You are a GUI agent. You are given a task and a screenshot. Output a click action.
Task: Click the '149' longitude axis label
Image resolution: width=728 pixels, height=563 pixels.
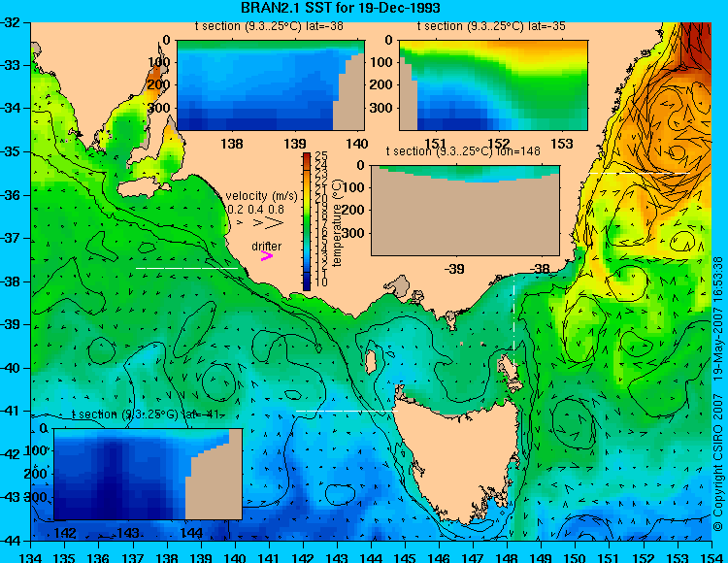click(x=541, y=557)
